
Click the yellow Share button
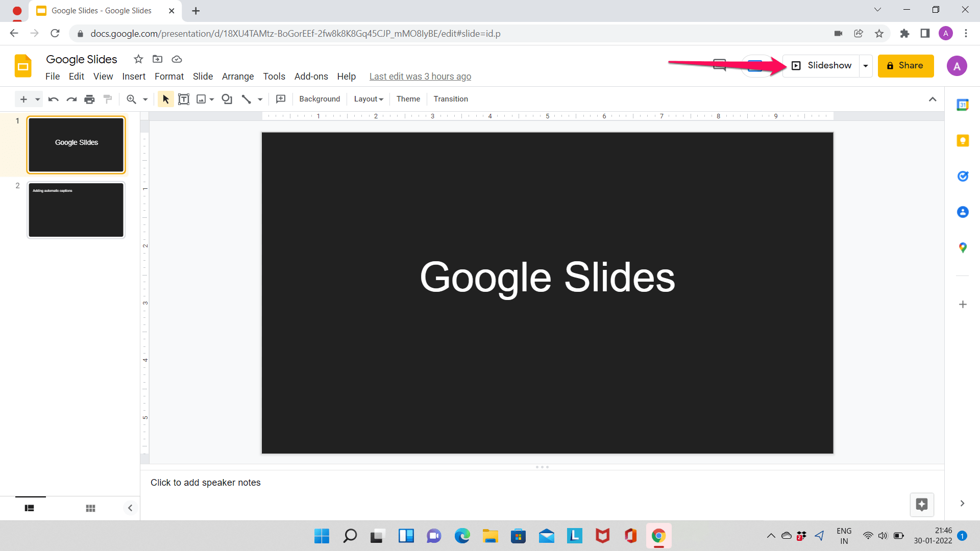(x=905, y=66)
